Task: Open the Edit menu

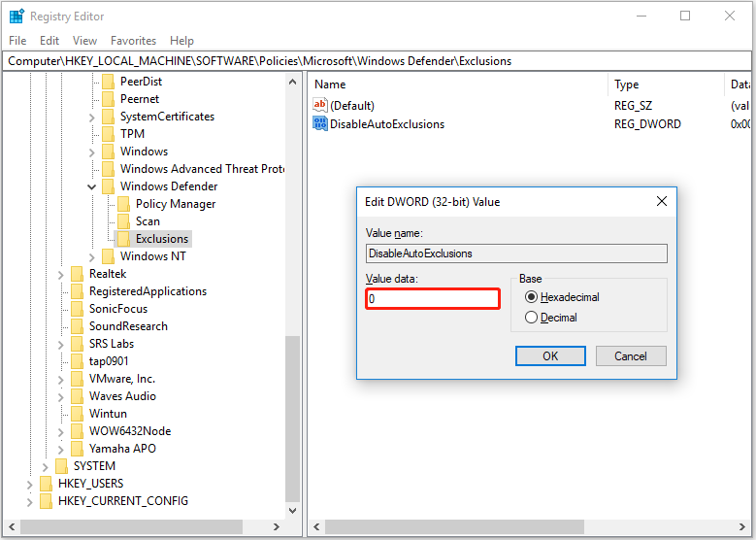Action: [x=49, y=41]
